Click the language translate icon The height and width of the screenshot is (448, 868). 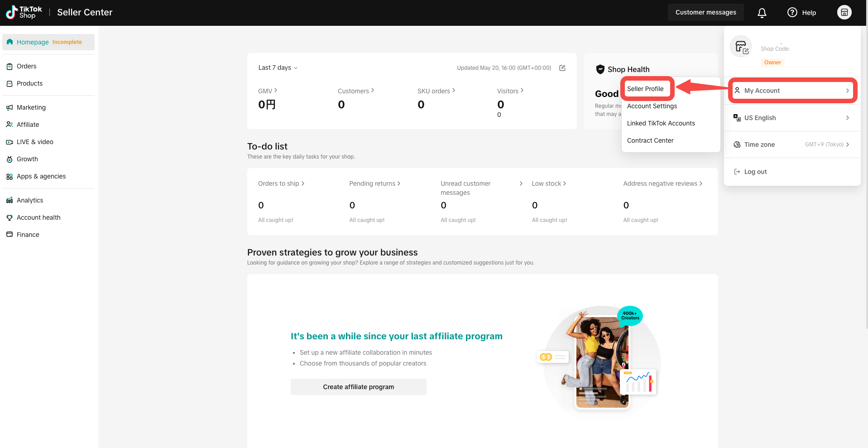tap(737, 118)
